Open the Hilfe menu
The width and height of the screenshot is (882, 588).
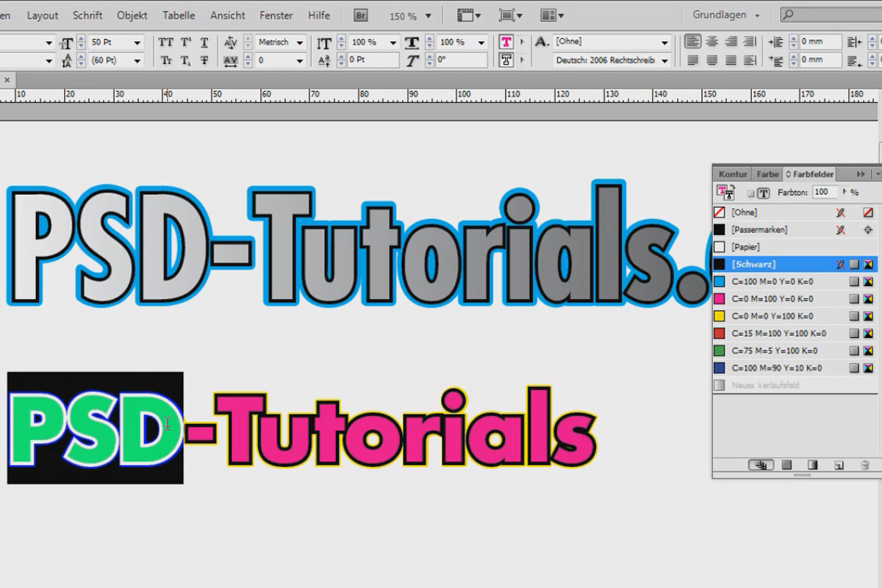click(x=319, y=15)
